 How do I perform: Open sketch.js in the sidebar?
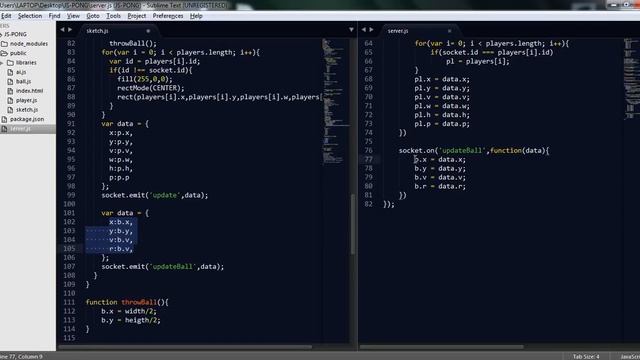[x=27, y=109]
